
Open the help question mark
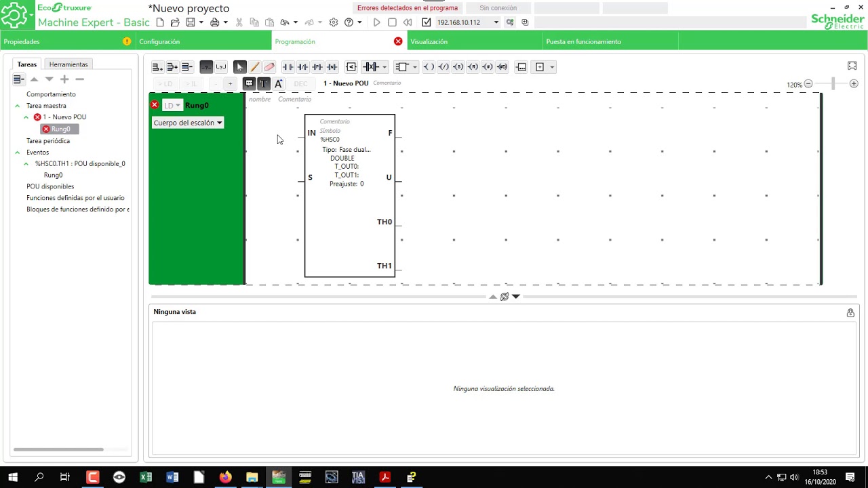tap(349, 22)
